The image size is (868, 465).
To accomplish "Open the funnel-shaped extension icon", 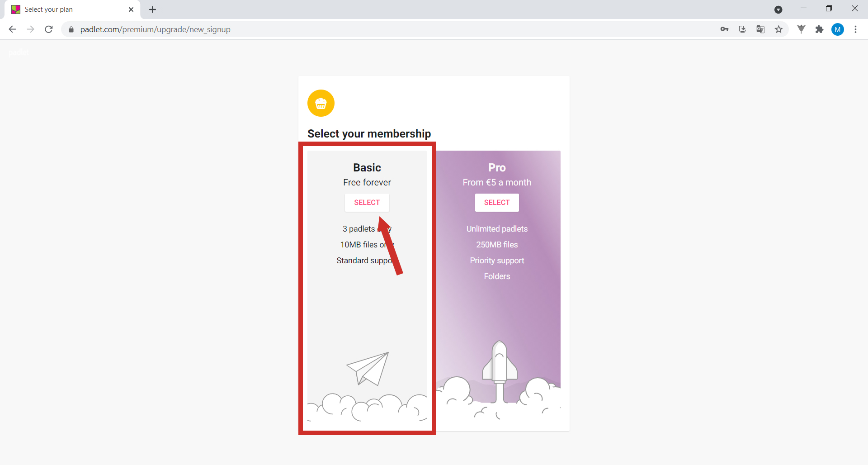I will [x=801, y=29].
